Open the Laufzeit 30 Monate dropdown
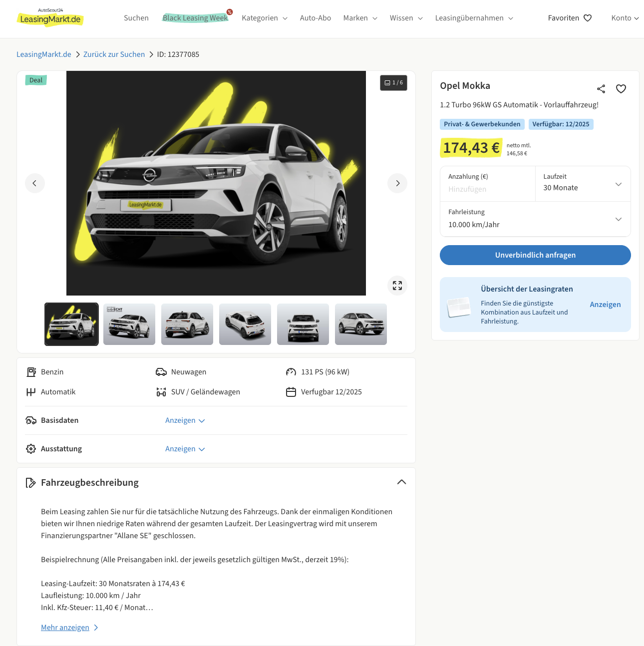 click(x=583, y=184)
